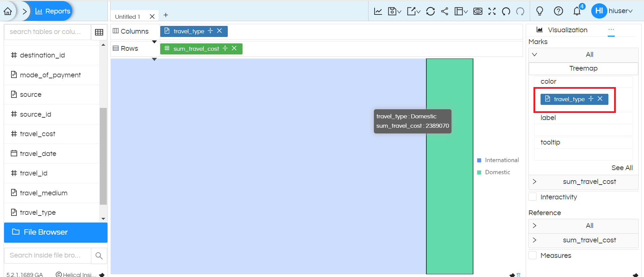Open the help question mark icon
Image resolution: width=644 pixels, height=277 pixels.
click(x=558, y=11)
